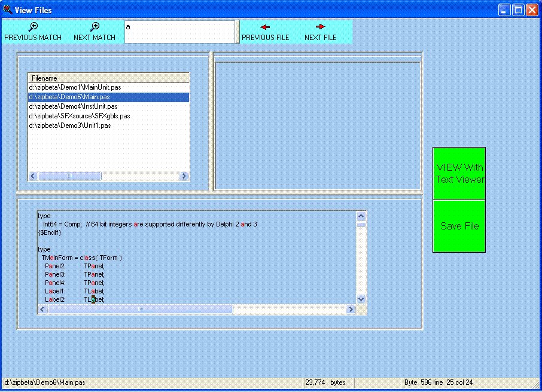Click the Filename column header
Screen dimensions: 542x392
(108, 78)
